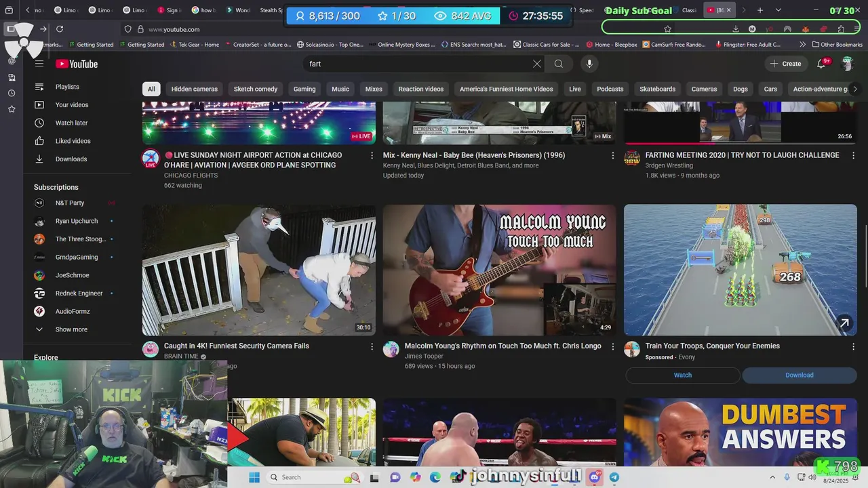Open options for the Farting Meeting 2020 video
Viewport: 868px width, 488px height.
coord(853,155)
